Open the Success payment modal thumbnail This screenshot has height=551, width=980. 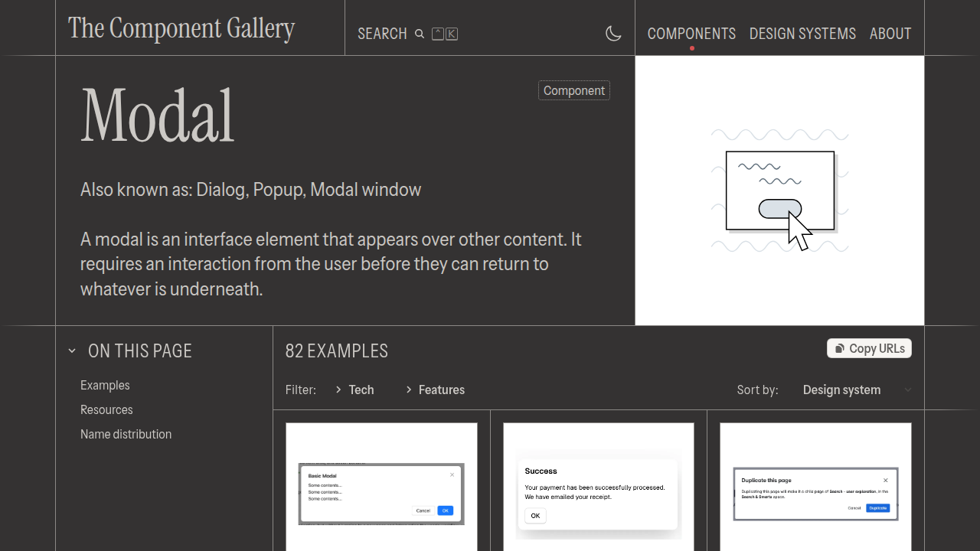click(x=599, y=487)
